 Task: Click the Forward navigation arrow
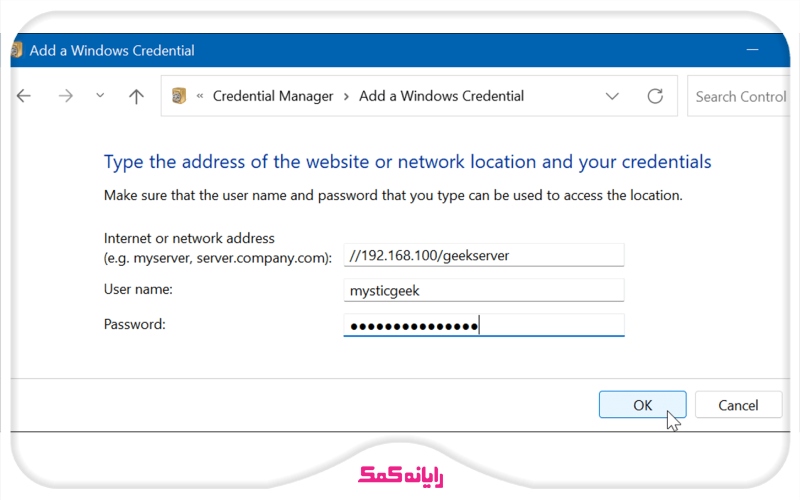pos(65,97)
